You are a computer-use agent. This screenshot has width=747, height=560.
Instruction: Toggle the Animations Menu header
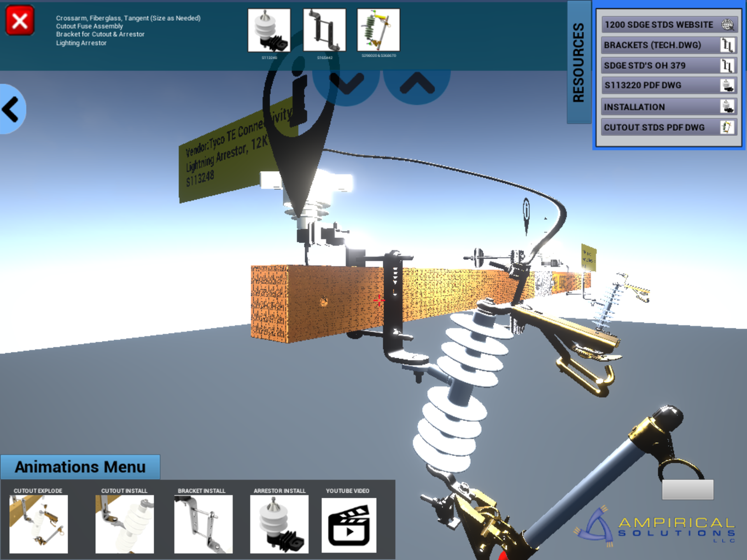(x=80, y=467)
